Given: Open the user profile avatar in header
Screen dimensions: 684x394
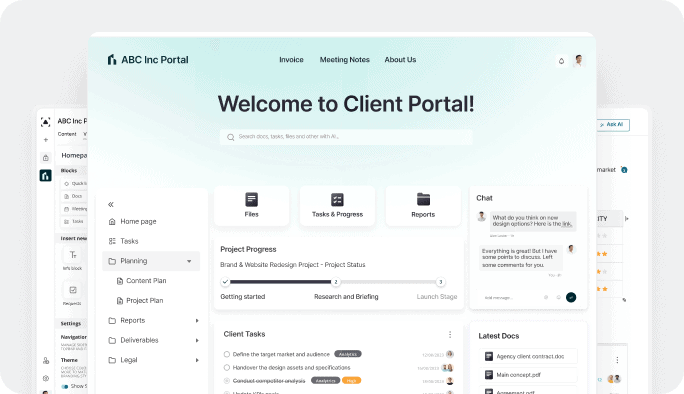Looking at the screenshot, I should (x=579, y=61).
